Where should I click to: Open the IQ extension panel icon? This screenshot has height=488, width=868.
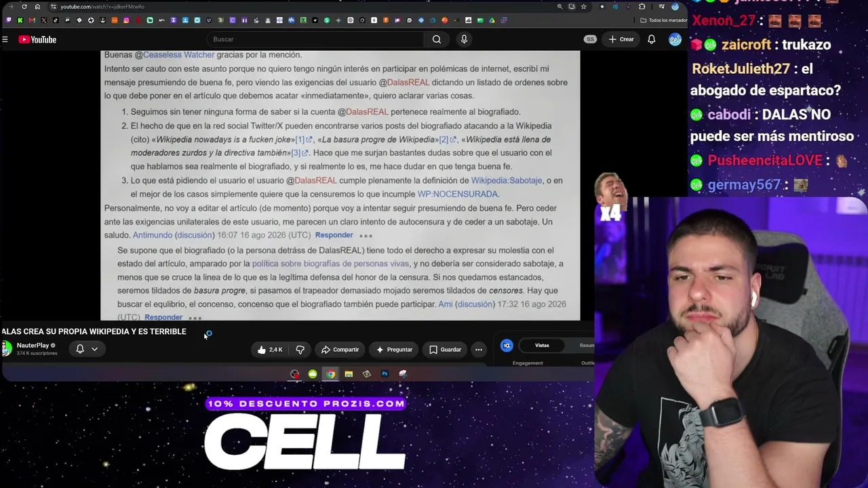[x=507, y=346]
